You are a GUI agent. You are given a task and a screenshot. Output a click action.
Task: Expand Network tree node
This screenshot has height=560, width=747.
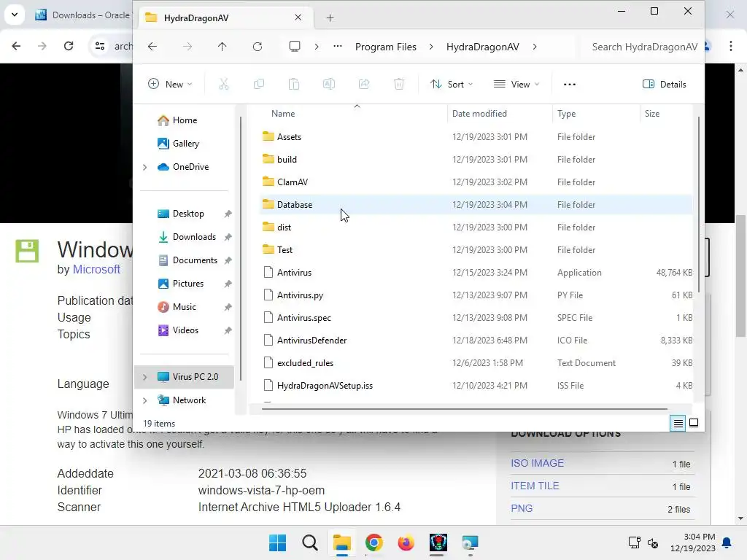point(145,400)
